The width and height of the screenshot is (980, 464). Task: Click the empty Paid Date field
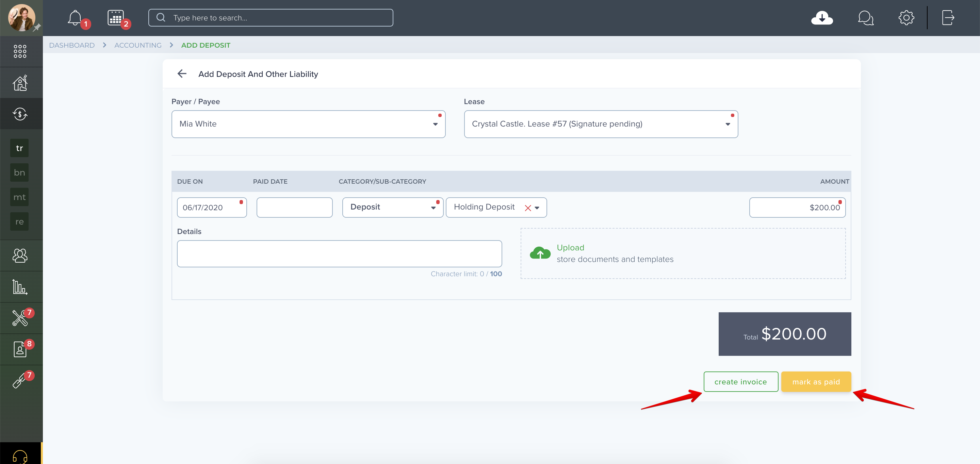tap(294, 207)
